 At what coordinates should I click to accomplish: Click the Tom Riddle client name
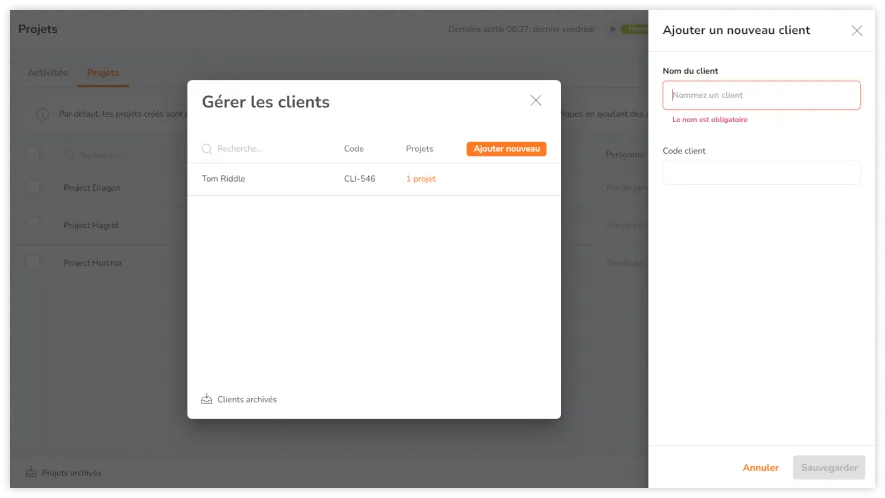(x=224, y=178)
